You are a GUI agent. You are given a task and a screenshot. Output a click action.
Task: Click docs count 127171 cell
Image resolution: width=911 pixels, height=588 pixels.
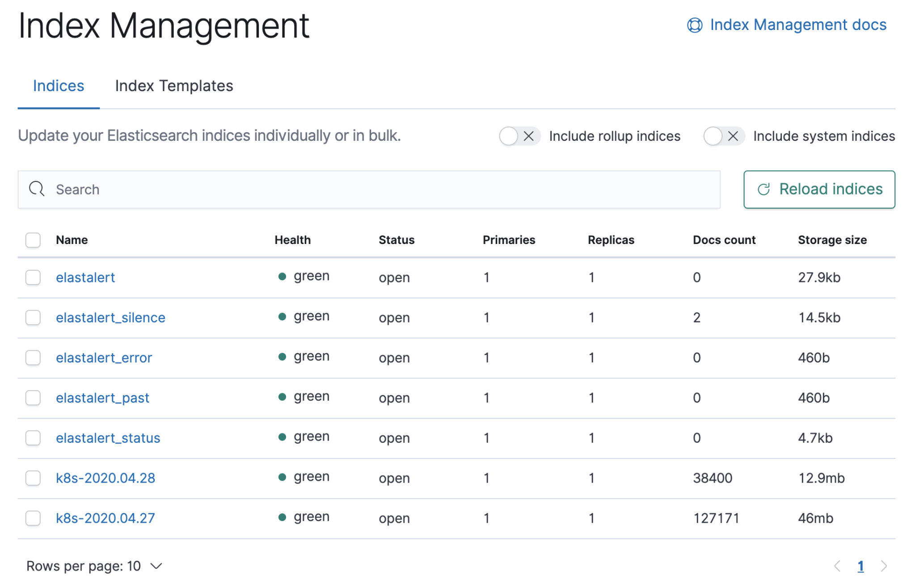[716, 518]
